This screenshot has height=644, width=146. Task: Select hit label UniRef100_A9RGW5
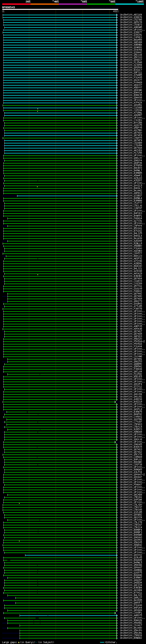pyautogui.click(x=131, y=27)
